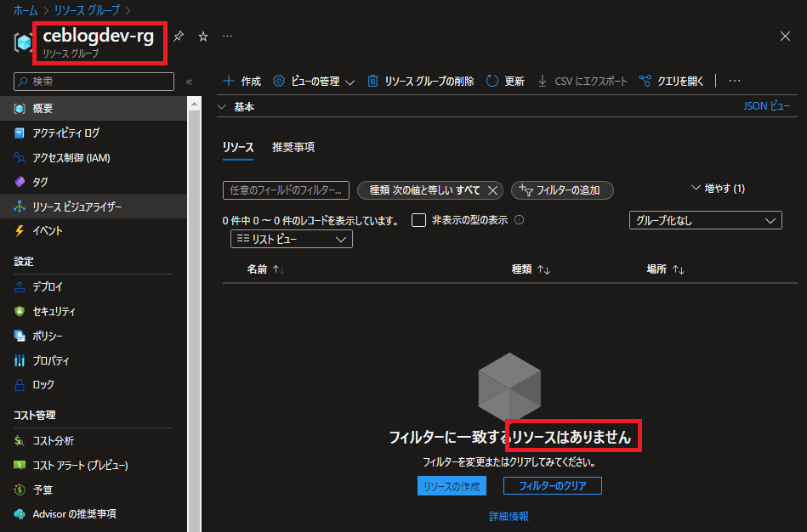Pin ceblogdev-rg to dashboard with pin icon
The height and width of the screenshot is (532, 807).
coord(179,37)
